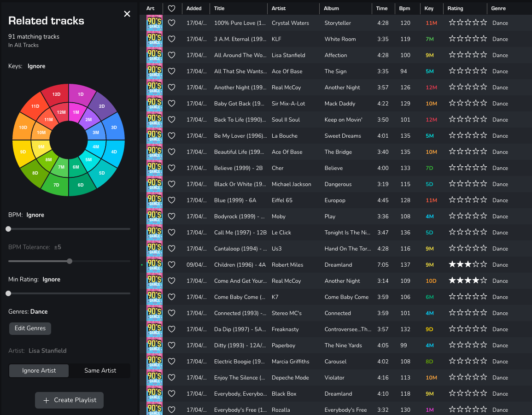Favorite Connected by Stereo MC's
The width and height of the screenshot is (532, 415).
(x=172, y=313)
